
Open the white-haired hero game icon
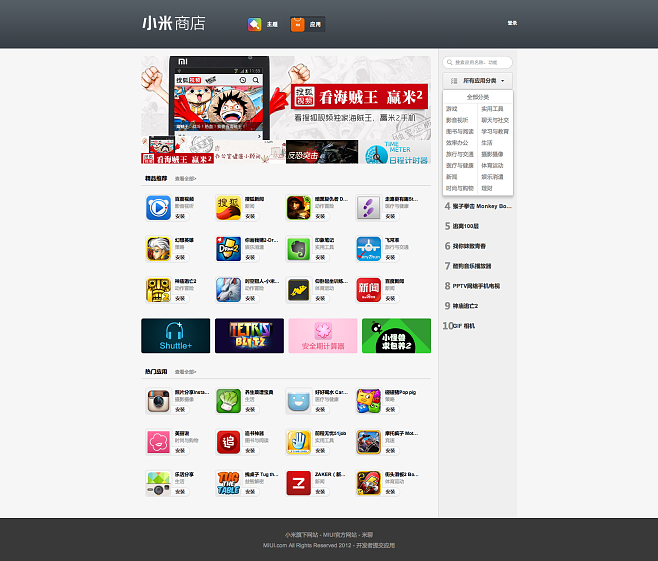click(x=158, y=249)
